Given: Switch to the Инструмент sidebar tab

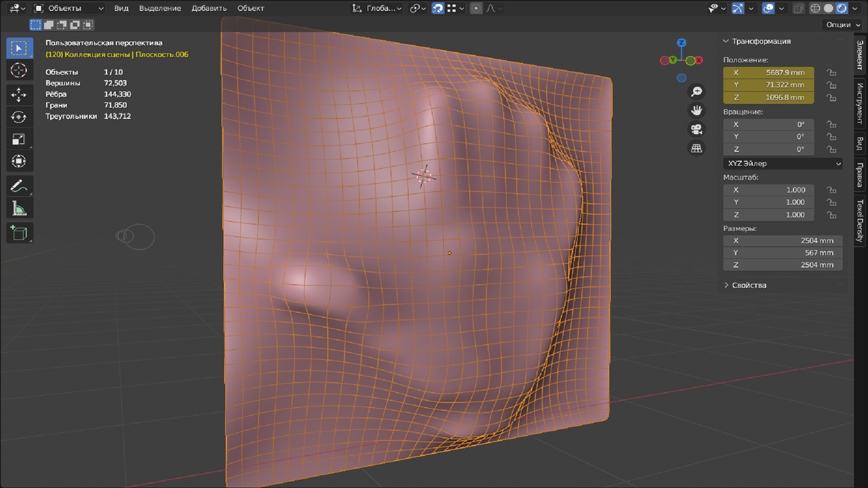Looking at the screenshot, I should coord(859,102).
